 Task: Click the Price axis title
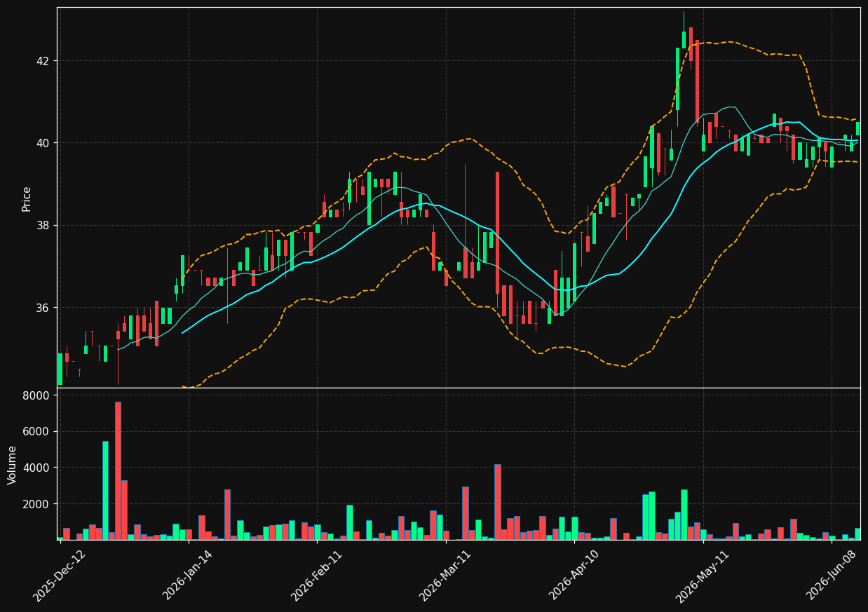click(x=27, y=198)
